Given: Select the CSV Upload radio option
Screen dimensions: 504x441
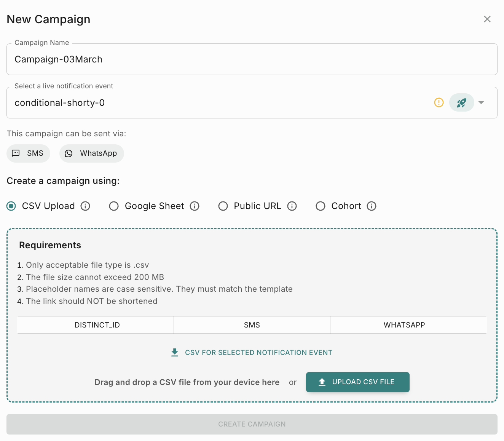Looking at the screenshot, I should pyautogui.click(x=11, y=206).
